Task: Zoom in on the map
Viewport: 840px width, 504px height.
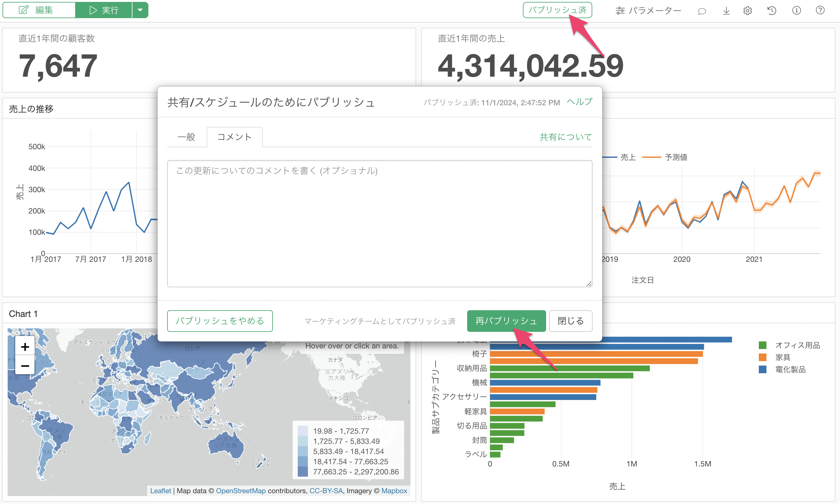Action: click(x=25, y=347)
